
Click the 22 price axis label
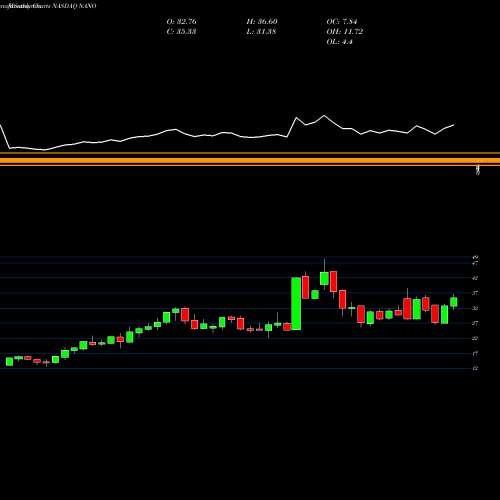[x=475, y=338]
